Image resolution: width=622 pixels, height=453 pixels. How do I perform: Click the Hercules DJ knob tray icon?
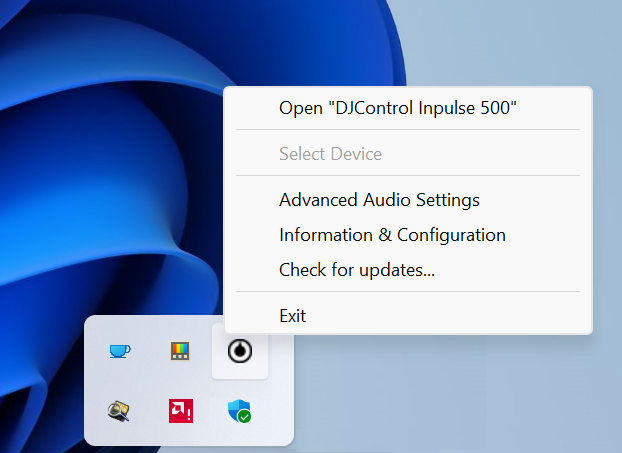pyautogui.click(x=240, y=351)
